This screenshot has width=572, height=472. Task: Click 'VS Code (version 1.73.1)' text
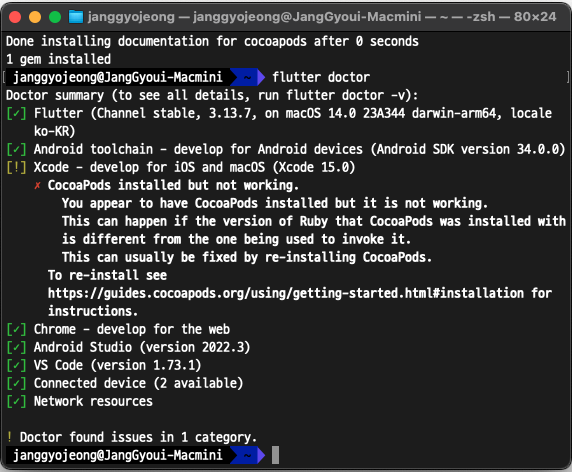click(x=117, y=365)
